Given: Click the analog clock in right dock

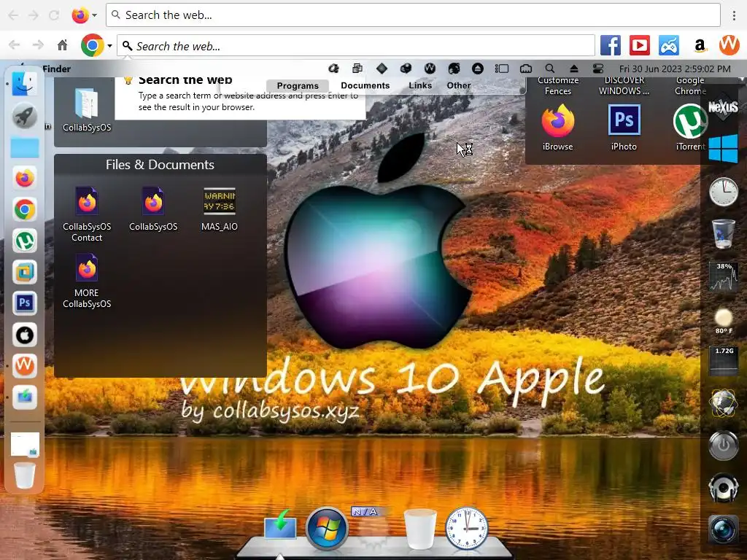Looking at the screenshot, I should click(x=723, y=192).
